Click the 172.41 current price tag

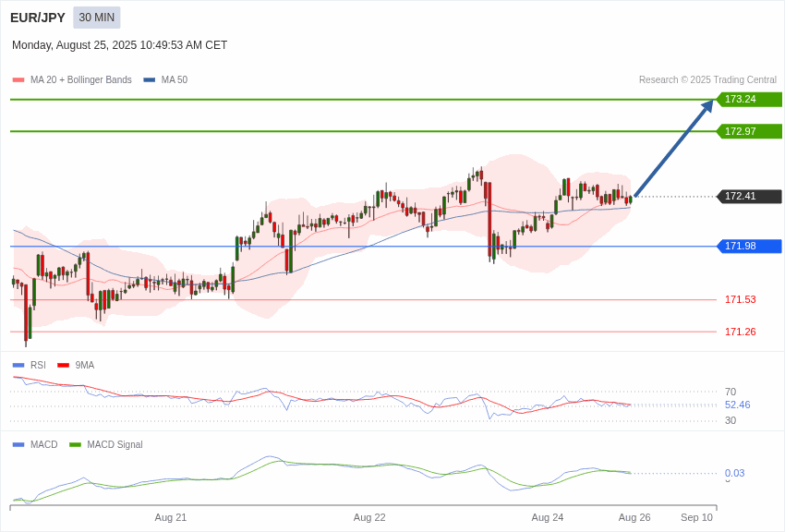pos(749,196)
